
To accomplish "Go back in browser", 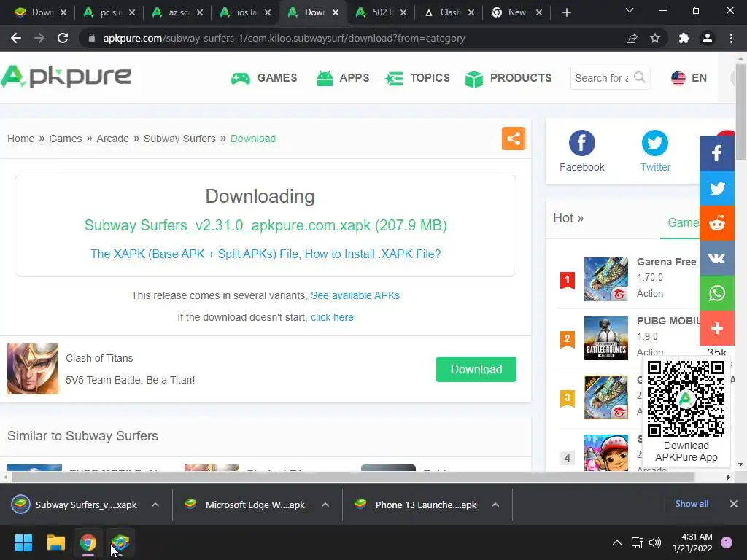I will coord(16,38).
